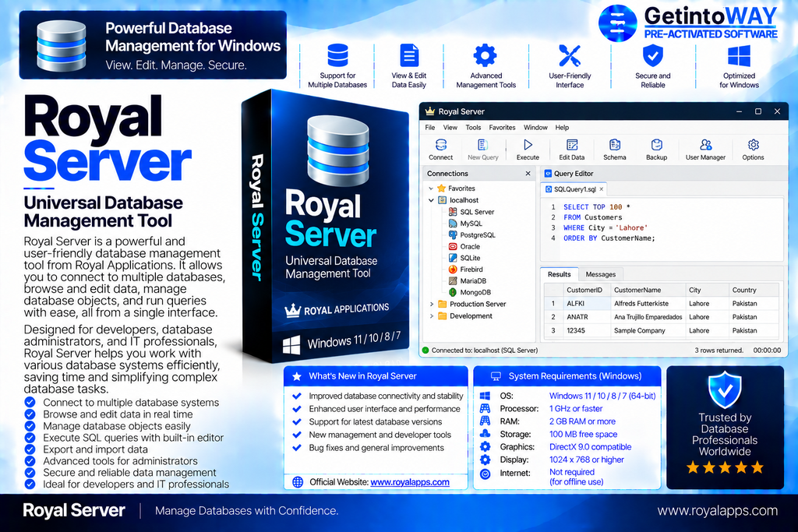Screen dimensions: 798x532
Task: Click the CustomerID column header
Action: tap(586, 290)
